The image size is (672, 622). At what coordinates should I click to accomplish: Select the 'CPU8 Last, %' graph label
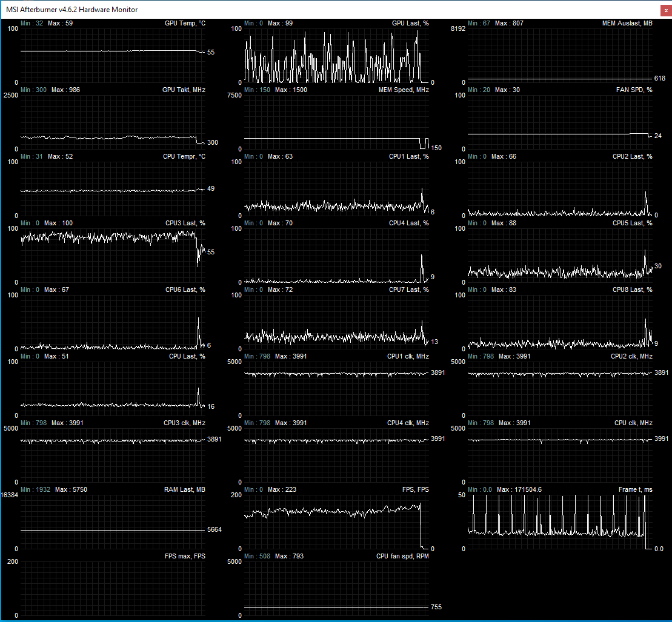(x=632, y=289)
